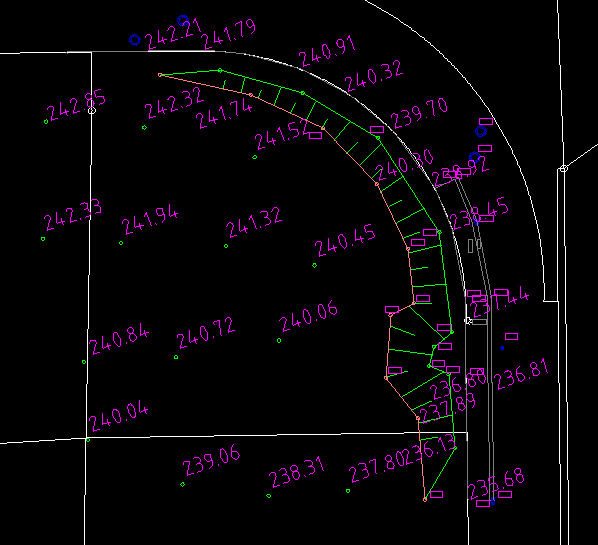The width and height of the screenshot is (598, 545).
Task: Select white circle node near 242.85 label
Action: pos(92,111)
